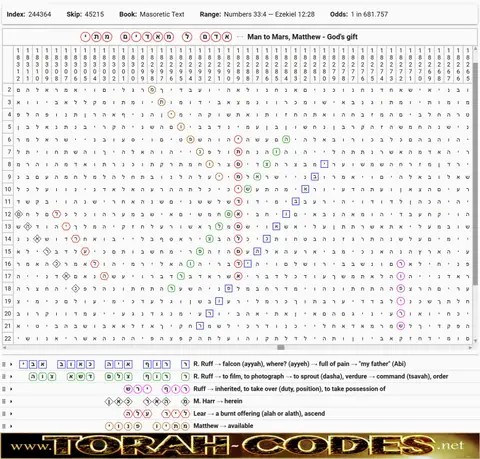Image resolution: width=480 pixels, height=459 pixels.
Task: Open the www.TORAH-CODES.net banner link
Action: click(240, 446)
